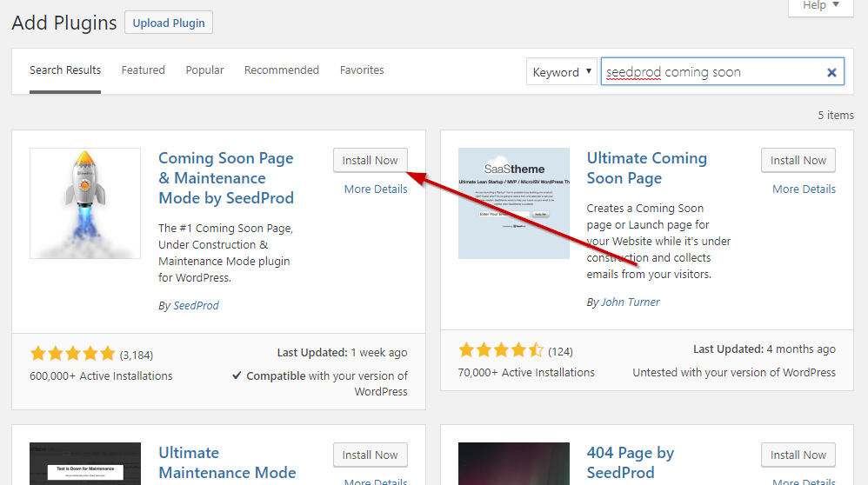View More Details for Ultimate Coming Soon Page
The width and height of the screenshot is (868, 485).
click(x=804, y=189)
